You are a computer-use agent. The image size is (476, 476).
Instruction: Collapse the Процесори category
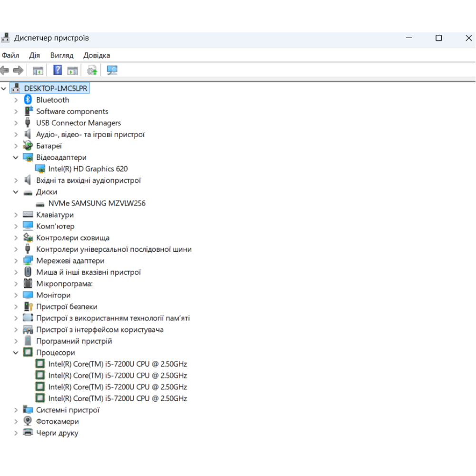point(16,353)
